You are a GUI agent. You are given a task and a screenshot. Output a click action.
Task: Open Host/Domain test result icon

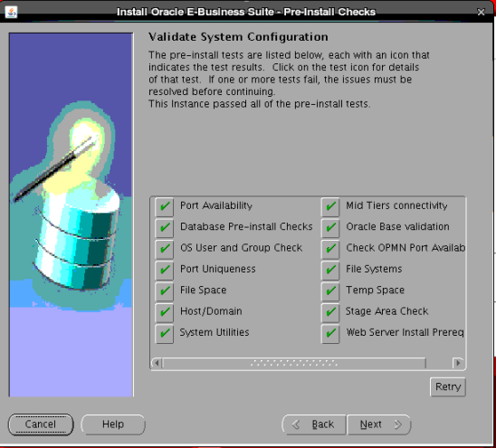coord(164,312)
